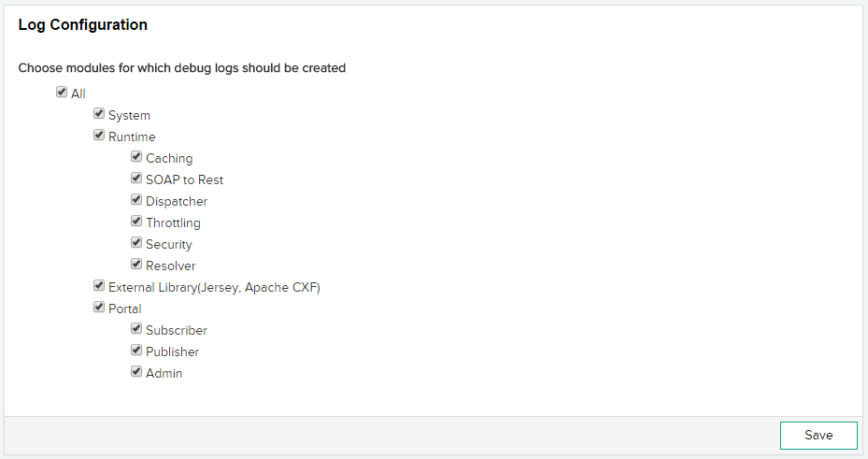Disable the Subscriber checkbox
This screenshot has height=459, width=868.
click(x=136, y=329)
